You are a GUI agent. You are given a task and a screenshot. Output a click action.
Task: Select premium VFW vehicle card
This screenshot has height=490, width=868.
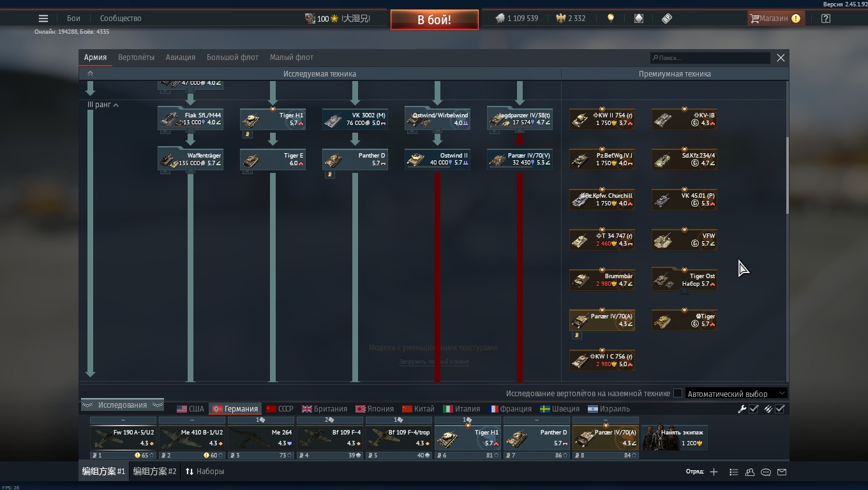pos(684,239)
